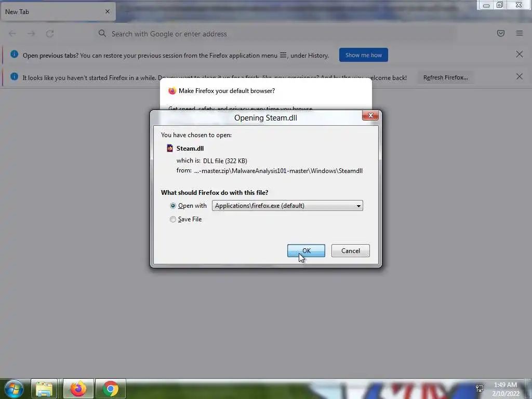Click the source path ending Windows\Steamdll

point(278,170)
